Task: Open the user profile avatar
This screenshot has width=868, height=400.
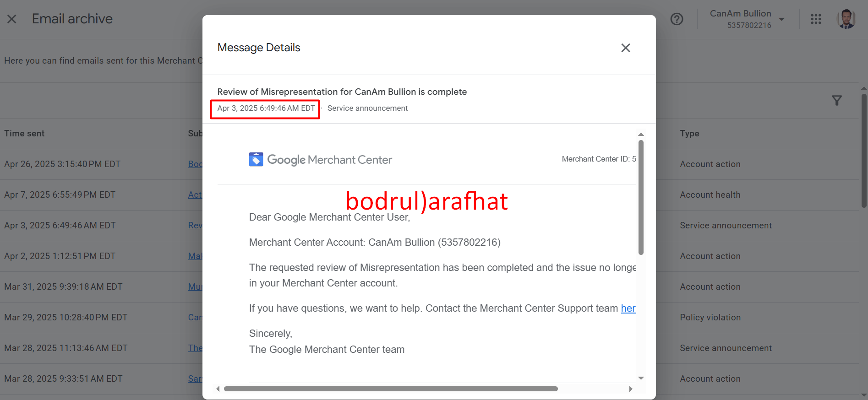Action: click(846, 19)
